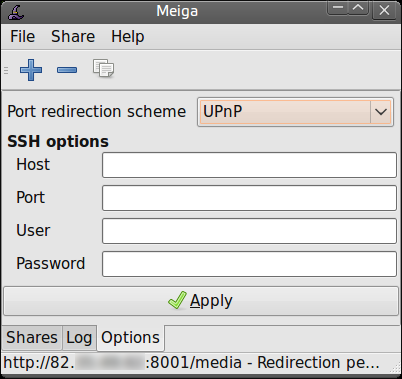Open the File menu
The image size is (402, 379).
tap(22, 36)
